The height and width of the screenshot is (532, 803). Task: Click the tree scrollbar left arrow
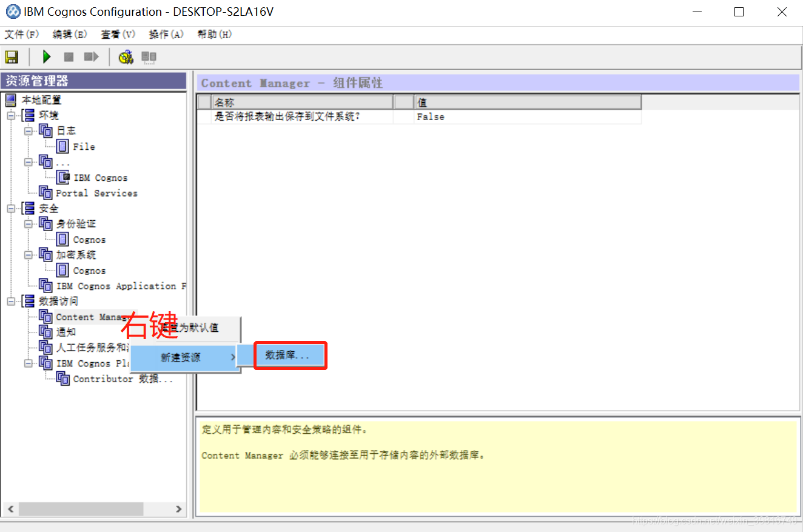[x=10, y=508]
